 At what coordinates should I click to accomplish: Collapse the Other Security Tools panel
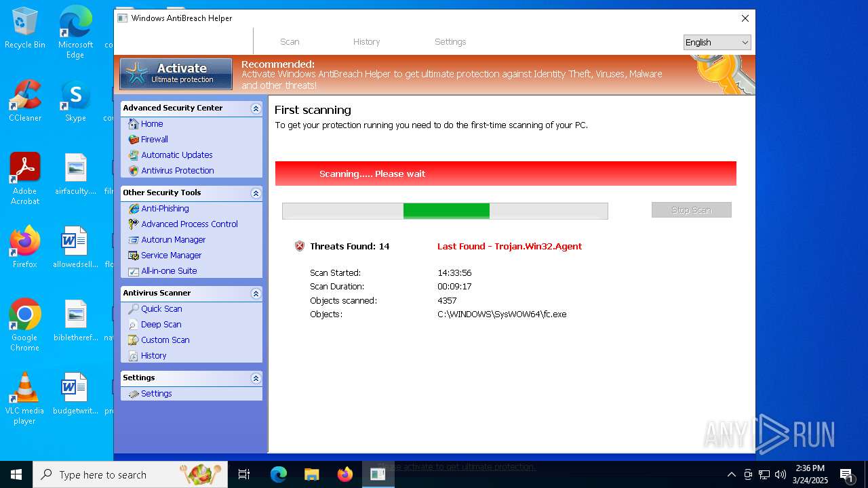pos(256,193)
